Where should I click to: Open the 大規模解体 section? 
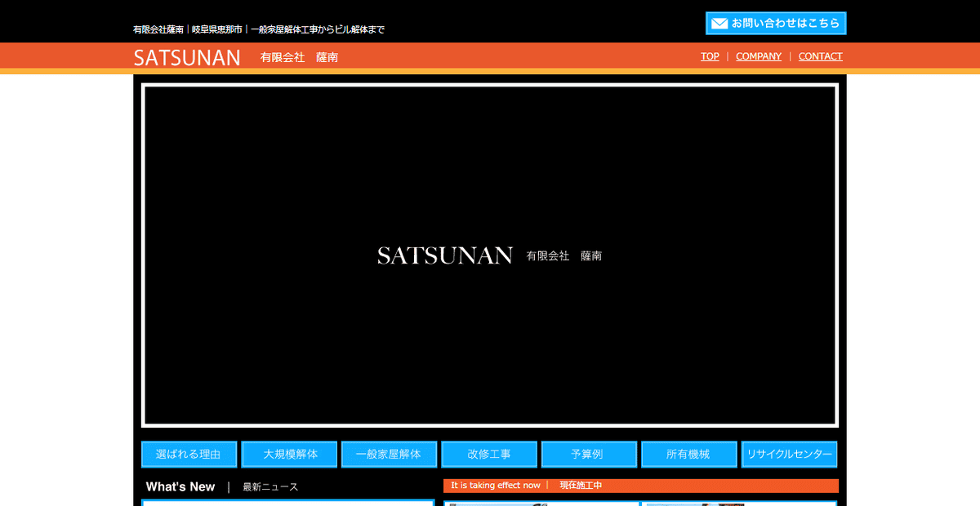click(288, 454)
